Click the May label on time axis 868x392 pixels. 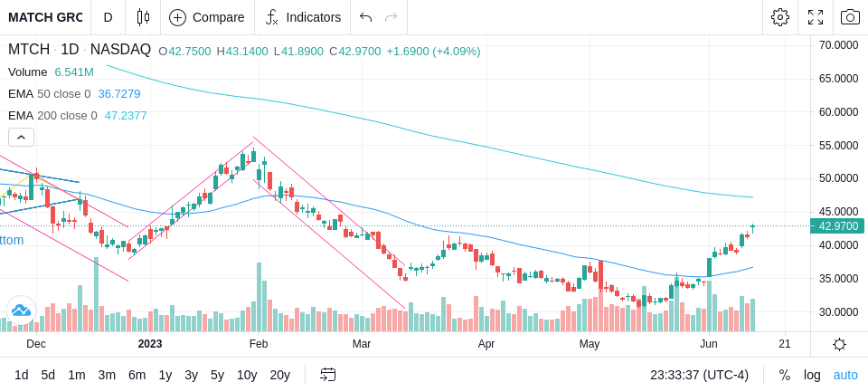pyautogui.click(x=590, y=344)
